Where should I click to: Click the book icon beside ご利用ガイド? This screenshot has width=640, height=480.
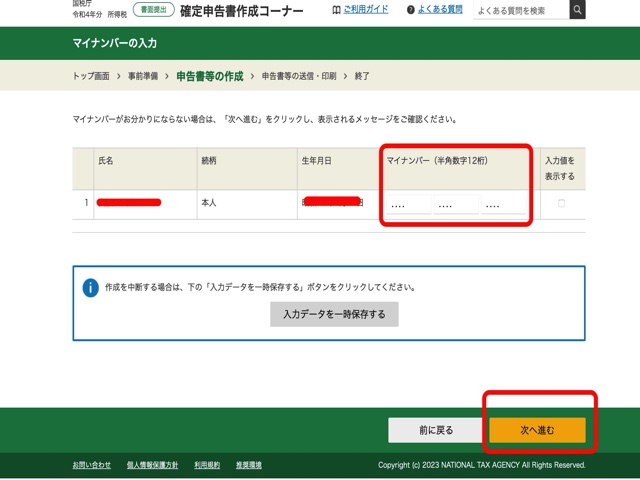tap(336, 10)
